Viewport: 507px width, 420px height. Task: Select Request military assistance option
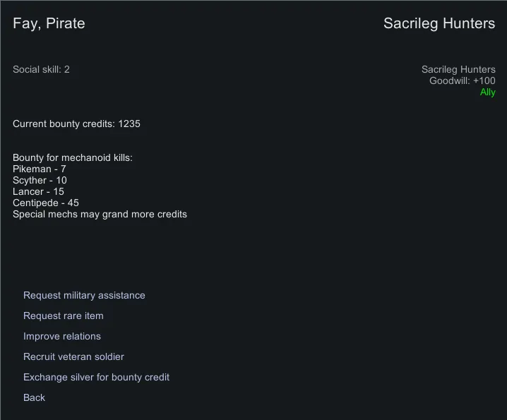pyautogui.click(x=84, y=295)
